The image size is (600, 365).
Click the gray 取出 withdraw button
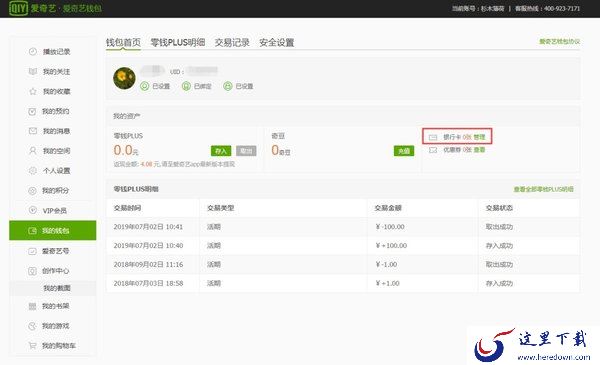246,151
